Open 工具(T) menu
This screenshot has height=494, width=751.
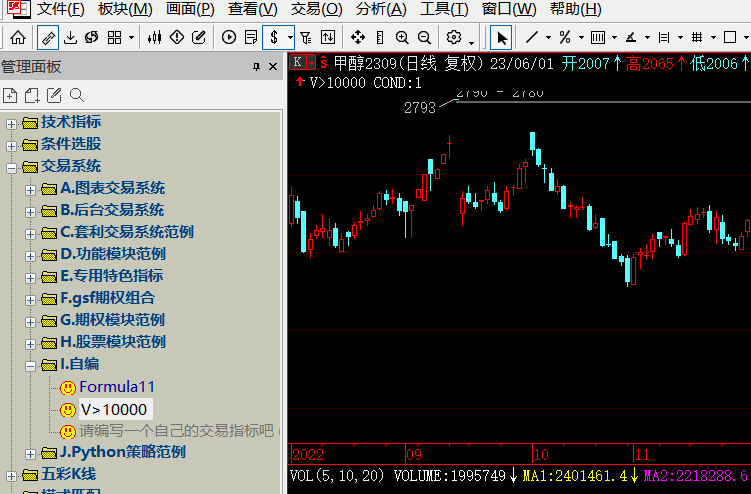[444, 9]
